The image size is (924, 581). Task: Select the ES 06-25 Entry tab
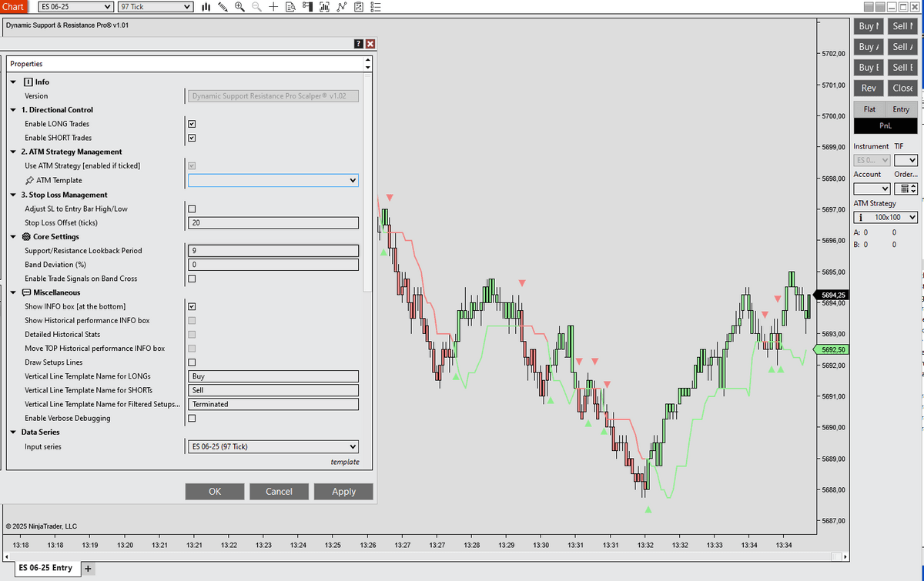click(x=46, y=568)
